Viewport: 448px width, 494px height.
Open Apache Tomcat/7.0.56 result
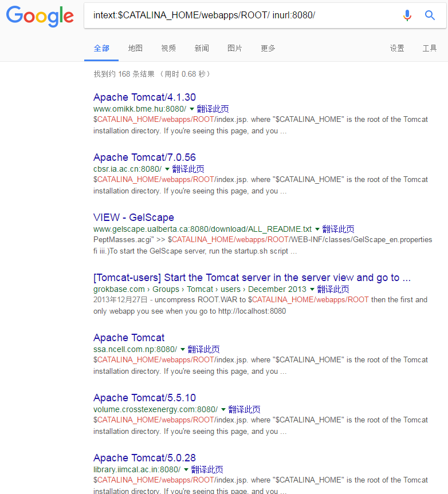(x=144, y=157)
